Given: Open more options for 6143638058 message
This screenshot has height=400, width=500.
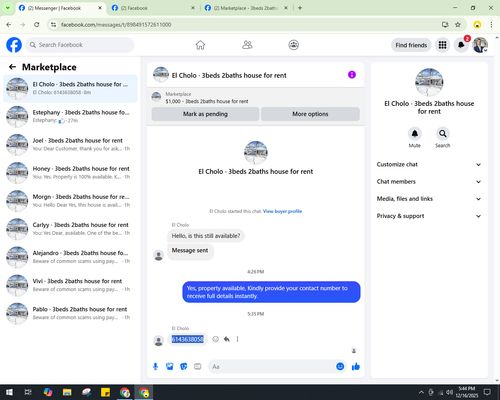Looking at the screenshot, I should tap(237, 339).
